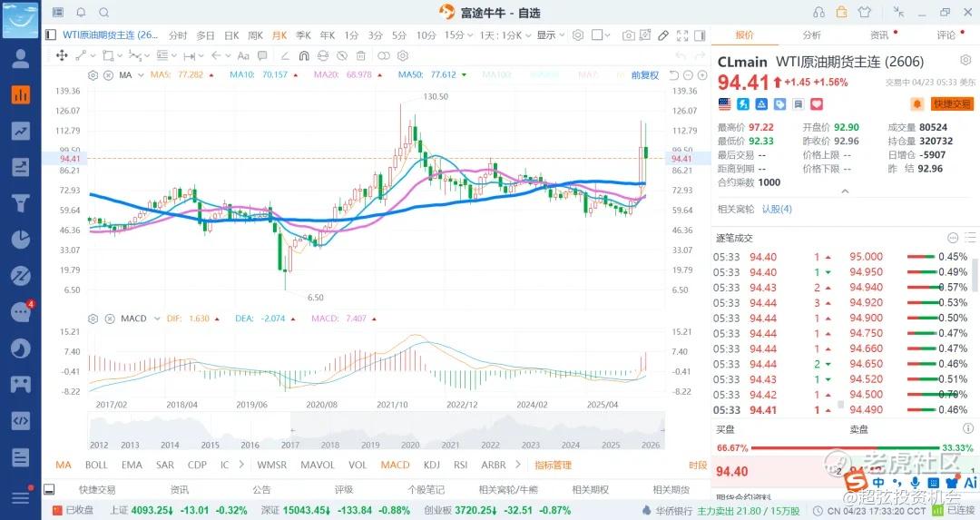Open the watchlist chart icon in left sidebar
This screenshot has height=520, width=980.
tap(20, 95)
